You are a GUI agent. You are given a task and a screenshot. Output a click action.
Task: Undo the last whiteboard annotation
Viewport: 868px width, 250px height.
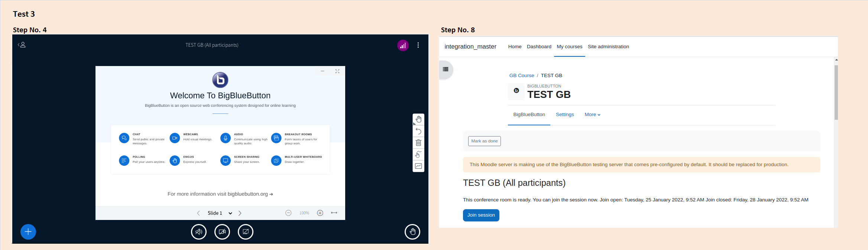click(418, 131)
